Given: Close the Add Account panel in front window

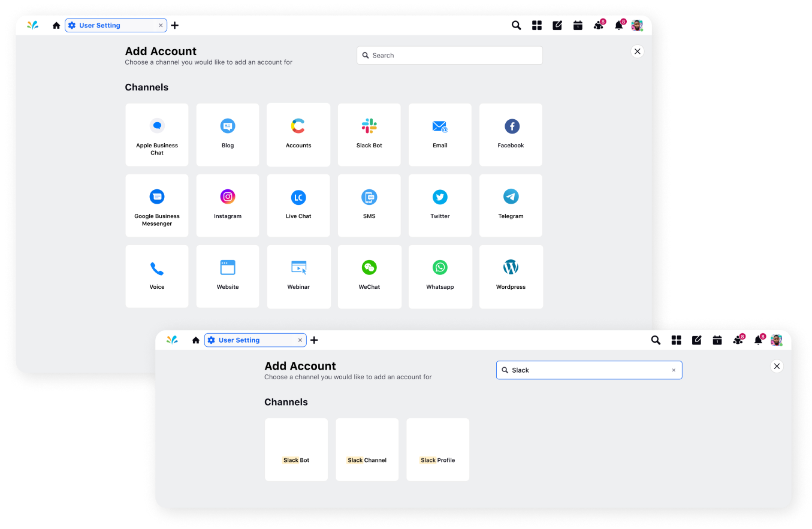Looking at the screenshot, I should [x=777, y=366].
